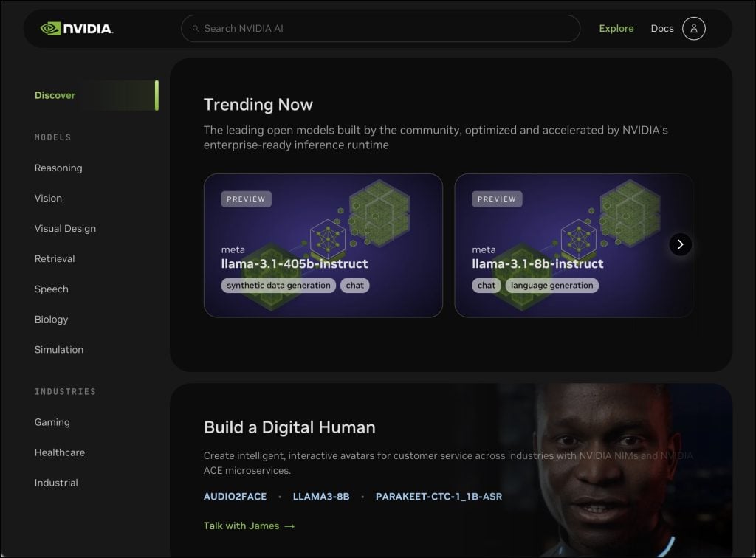Click meta label on 8b card
The image size is (756, 558).
pyautogui.click(x=484, y=249)
